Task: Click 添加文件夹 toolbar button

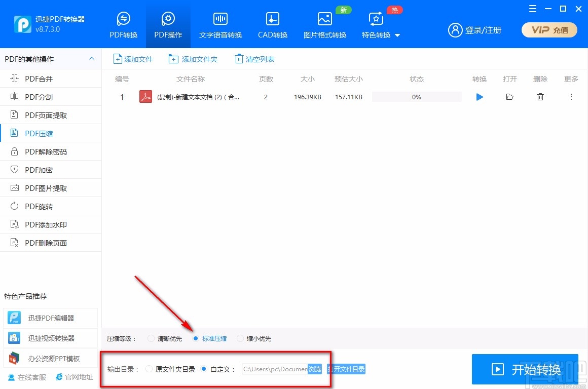Action: (x=193, y=59)
